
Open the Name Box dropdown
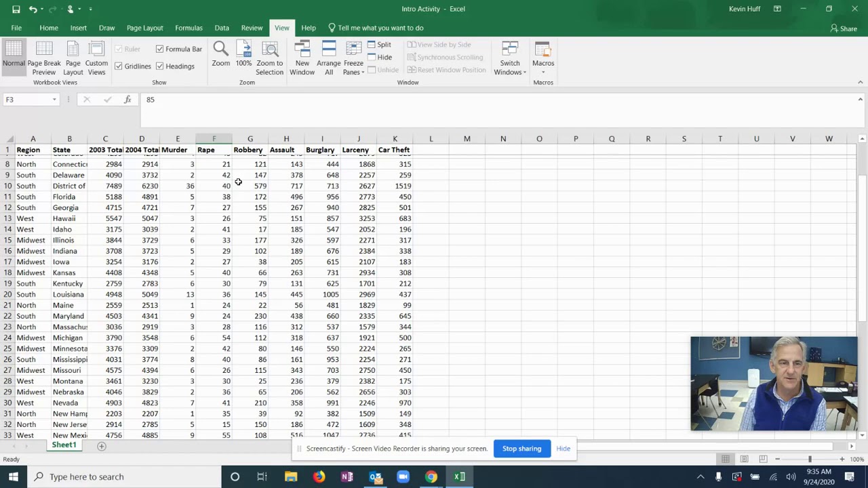tap(54, 100)
